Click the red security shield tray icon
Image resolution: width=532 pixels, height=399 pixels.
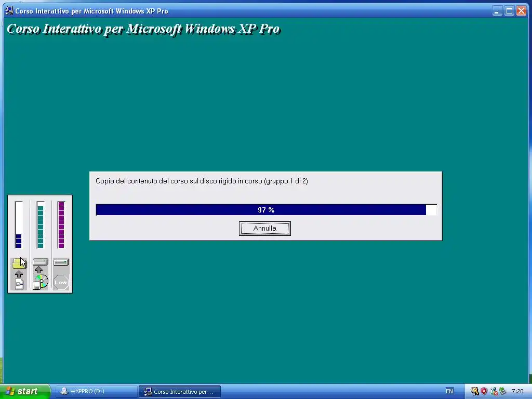click(484, 391)
